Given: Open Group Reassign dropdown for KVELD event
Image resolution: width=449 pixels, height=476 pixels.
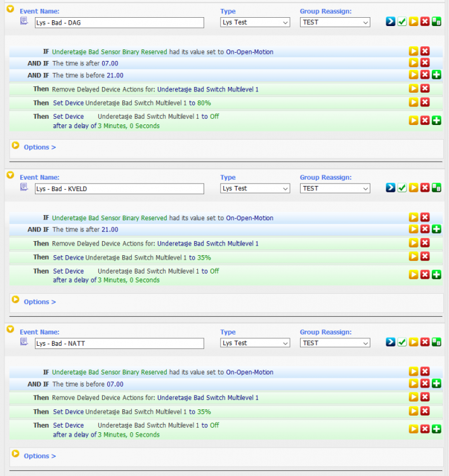Looking at the screenshot, I should click(334, 188).
